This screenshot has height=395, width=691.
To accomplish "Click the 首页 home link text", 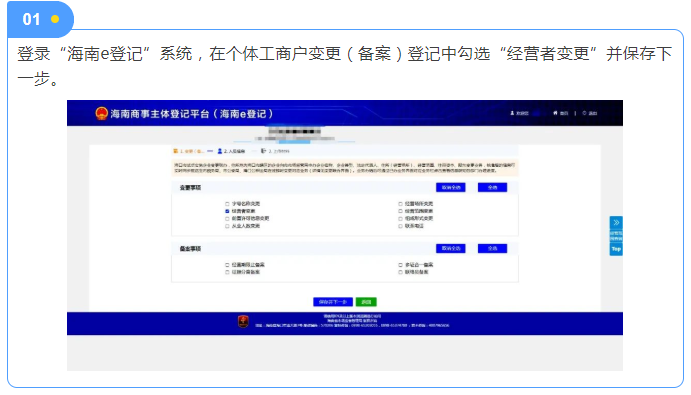I will [x=564, y=113].
